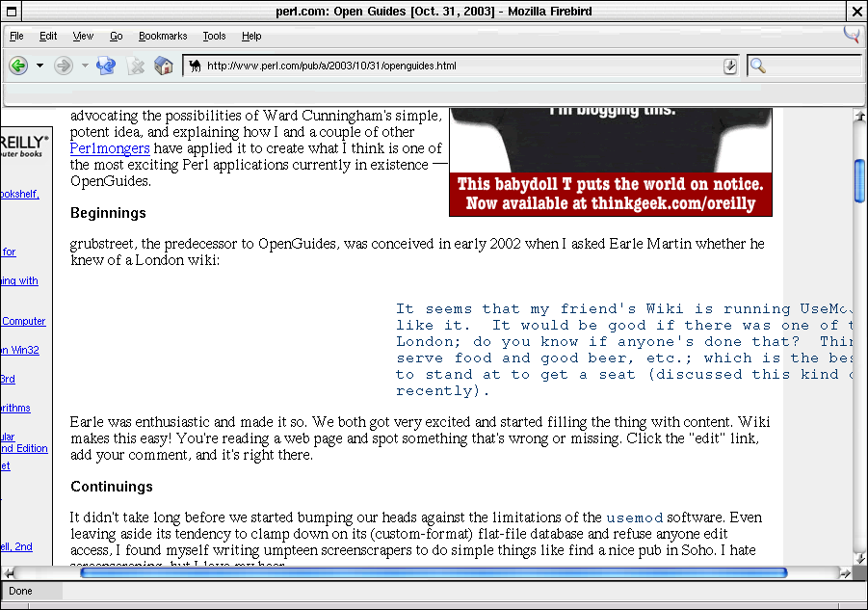Click the 'Continuings' heading

pyautogui.click(x=111, y=487)
